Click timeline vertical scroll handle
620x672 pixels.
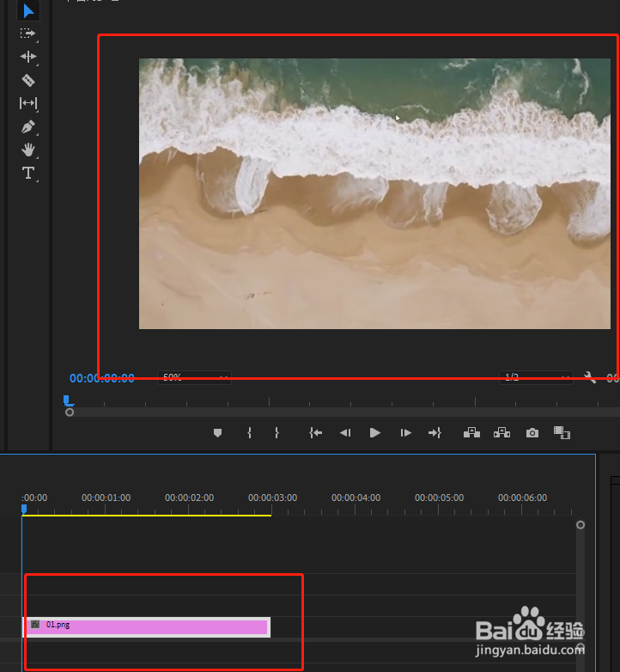point(580,525)
